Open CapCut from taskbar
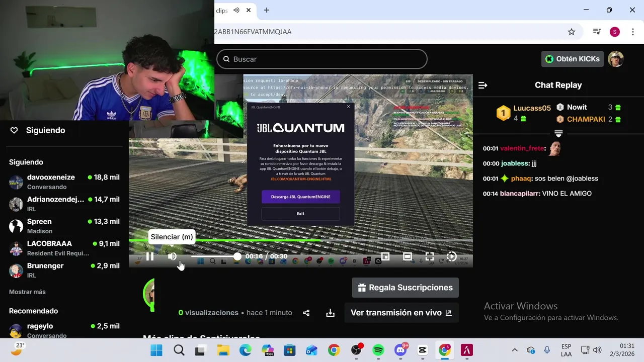 coord(423,350)
